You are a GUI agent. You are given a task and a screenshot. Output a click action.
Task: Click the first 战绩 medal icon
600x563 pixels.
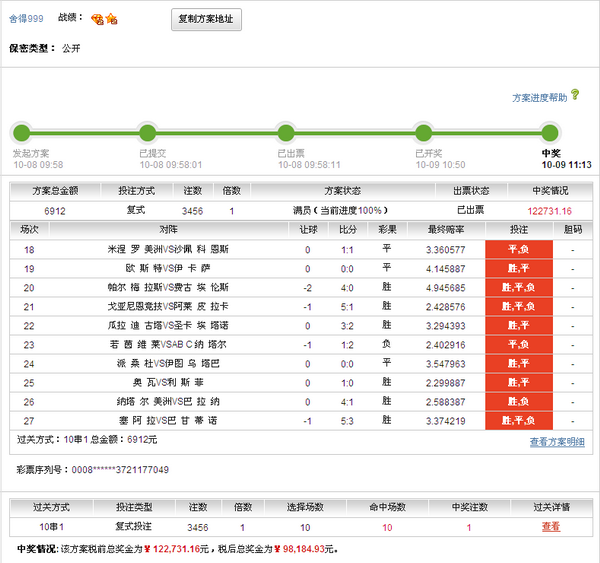97,19
